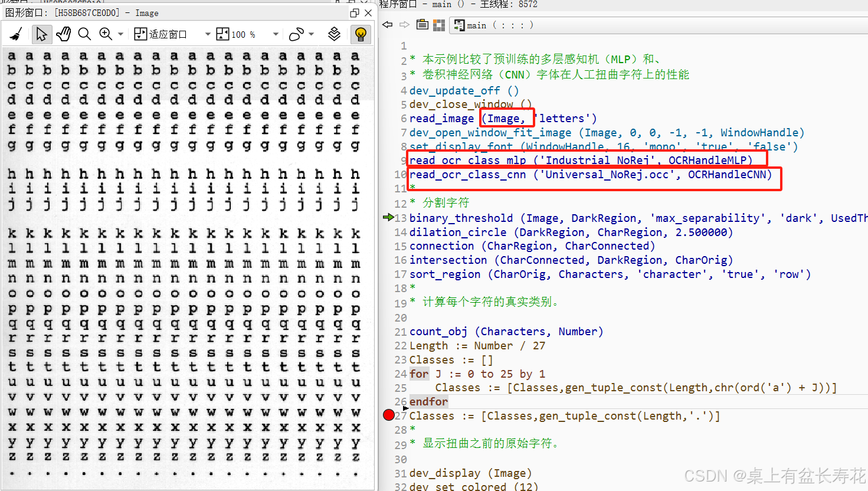Viewport: 868px width, 491px height.
Task: Click the dilation_circle line
Action: tap(571, 232)
